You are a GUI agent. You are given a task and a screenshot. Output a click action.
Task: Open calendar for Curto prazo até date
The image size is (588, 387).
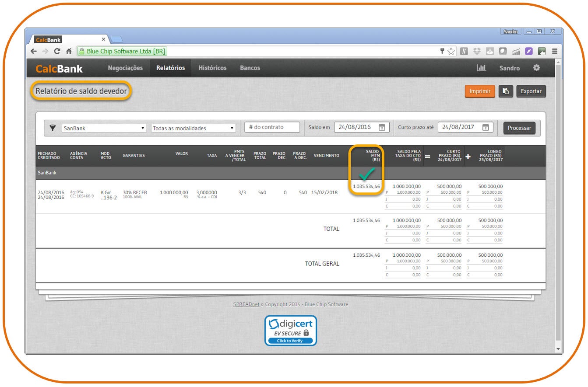pos(485,128)
